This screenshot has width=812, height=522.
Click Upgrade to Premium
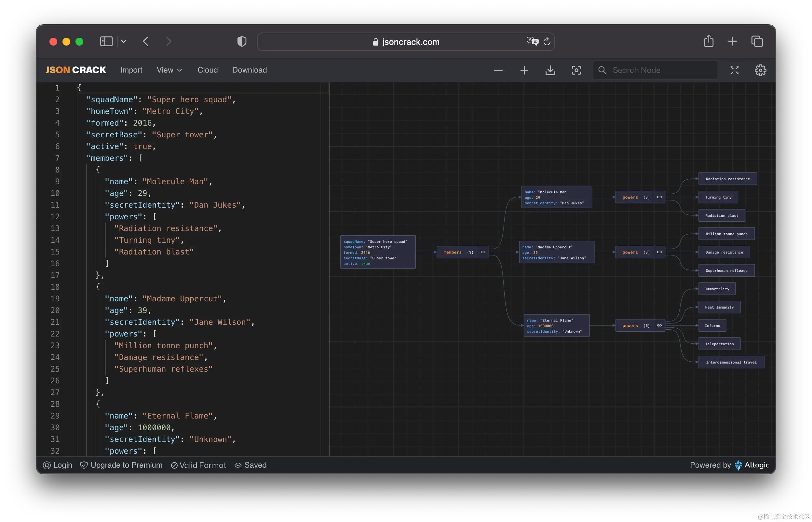[121, 465]
